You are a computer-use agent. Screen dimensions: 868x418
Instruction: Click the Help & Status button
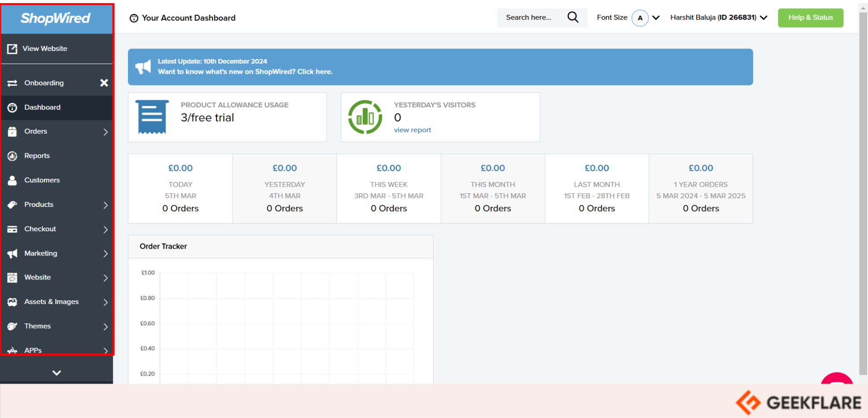[x=810, y=18]
